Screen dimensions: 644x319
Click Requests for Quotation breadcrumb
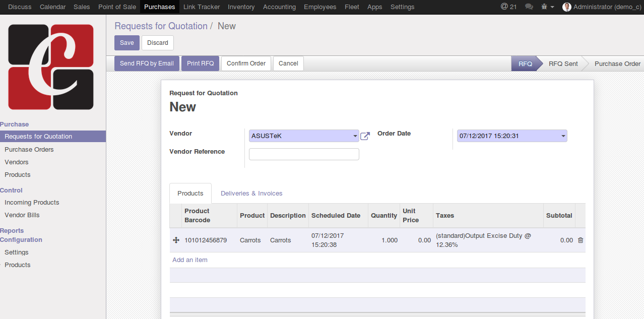161,26
